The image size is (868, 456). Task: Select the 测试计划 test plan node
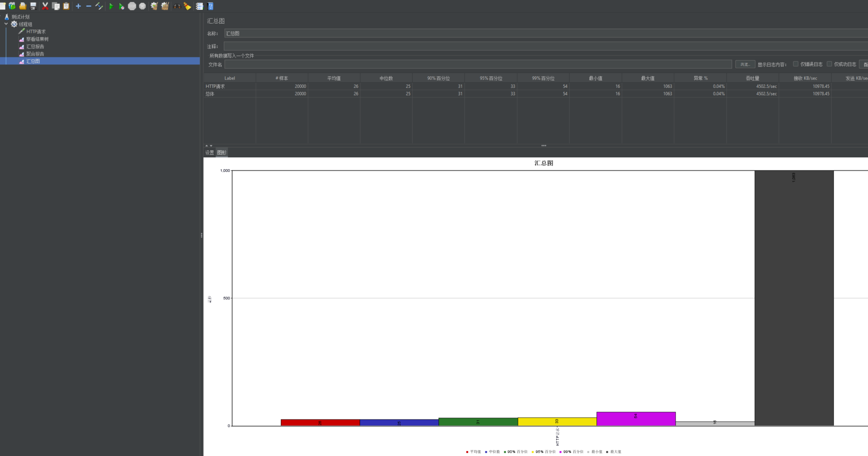coord(20,17)
